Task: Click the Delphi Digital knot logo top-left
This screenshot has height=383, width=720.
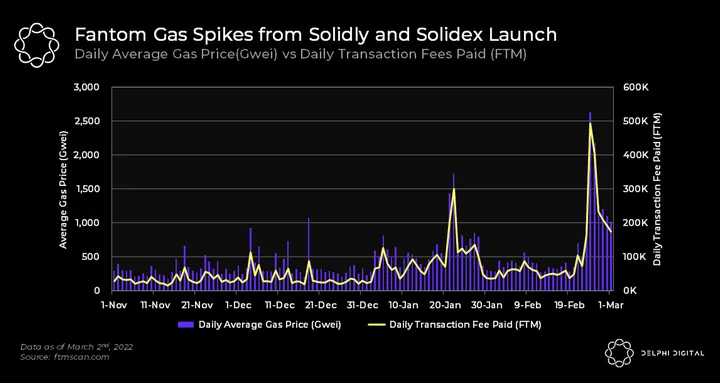Action: point(37,45)
